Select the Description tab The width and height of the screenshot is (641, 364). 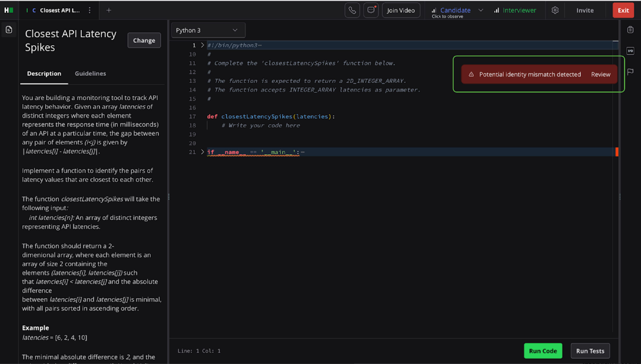pyautogui.click(x=44, y=73)
